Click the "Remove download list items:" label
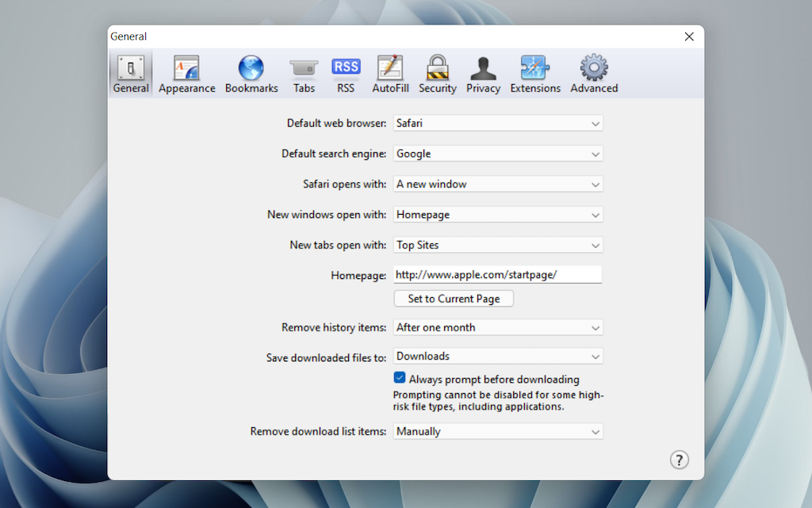 319,431
